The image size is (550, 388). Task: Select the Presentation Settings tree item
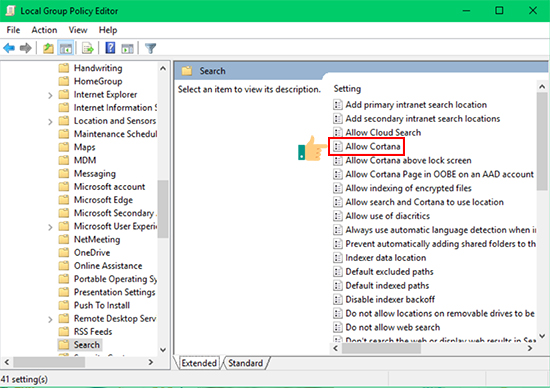click(x=114, y=292)
